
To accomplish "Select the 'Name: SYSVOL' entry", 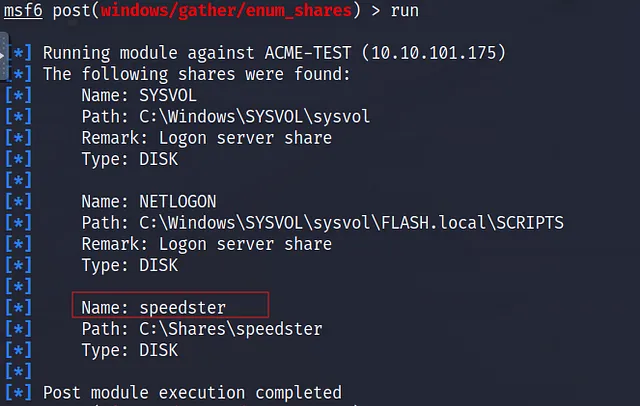I will 139,95.
